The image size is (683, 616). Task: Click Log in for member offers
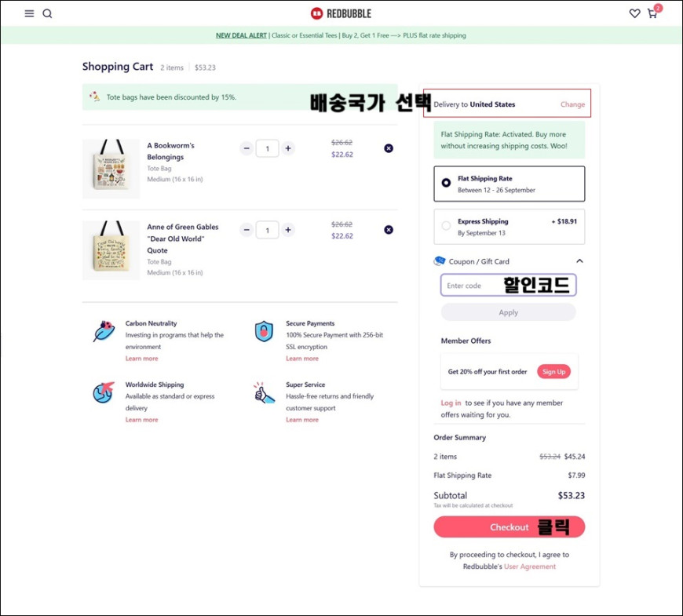tap(451, 403)
